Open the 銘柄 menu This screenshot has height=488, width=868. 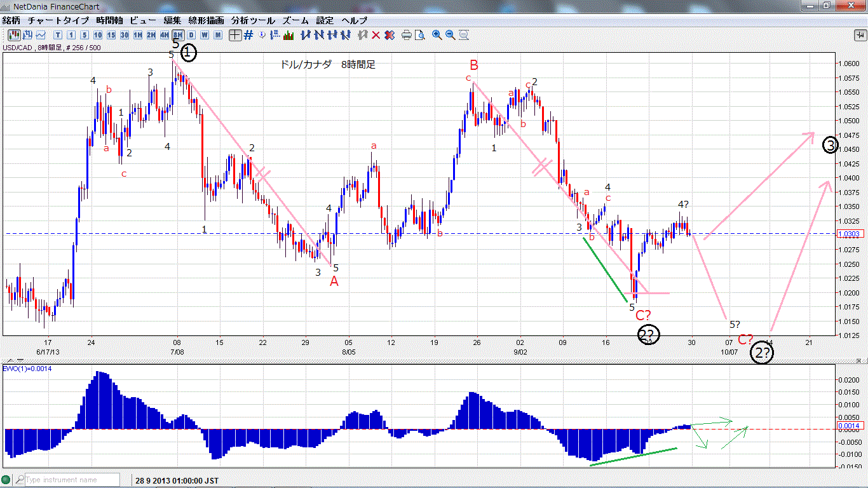click(x=11, y=20)
